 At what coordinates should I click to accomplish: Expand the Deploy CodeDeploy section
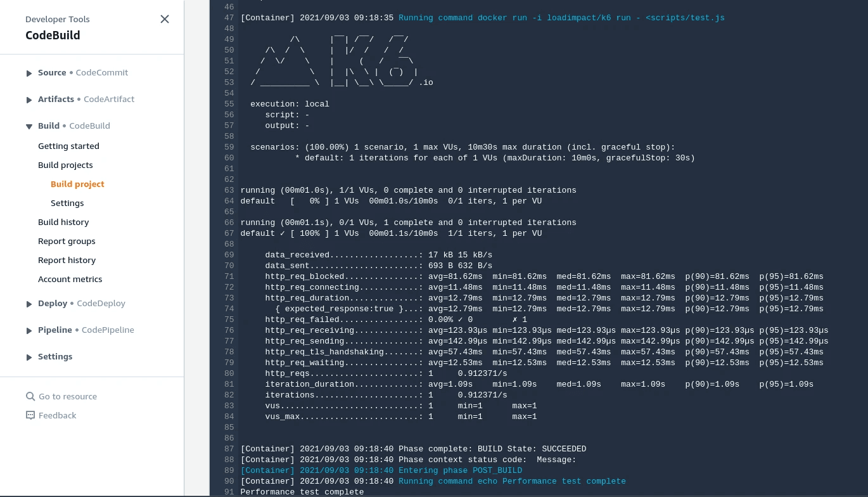tap(29, 304)
